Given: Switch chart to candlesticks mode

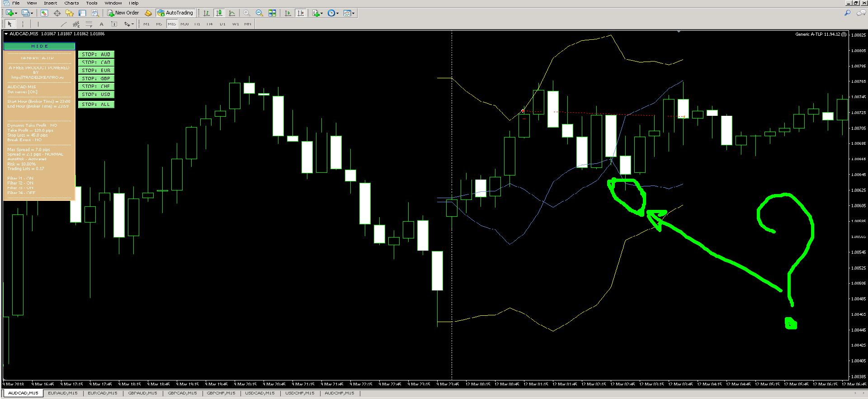Looking at the screenshot, I should coord(219,13).
